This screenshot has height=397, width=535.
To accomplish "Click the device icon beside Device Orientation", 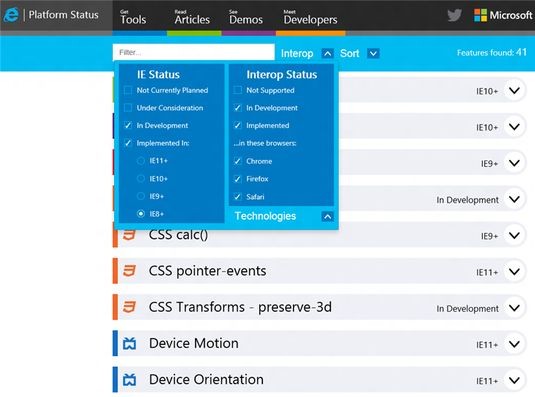I will coord(129,379).
